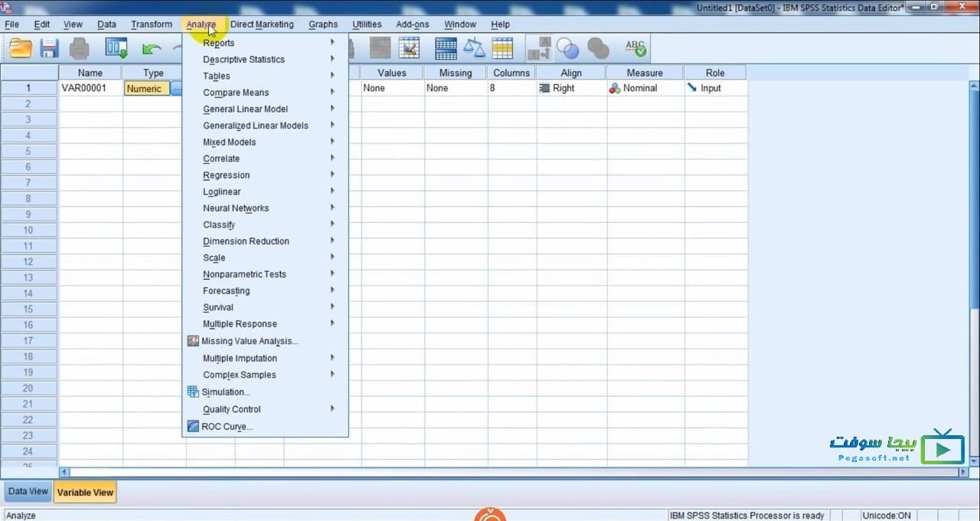980x521 pixels.
Task: Select the VAR00001 name cell
Action: 90,88
